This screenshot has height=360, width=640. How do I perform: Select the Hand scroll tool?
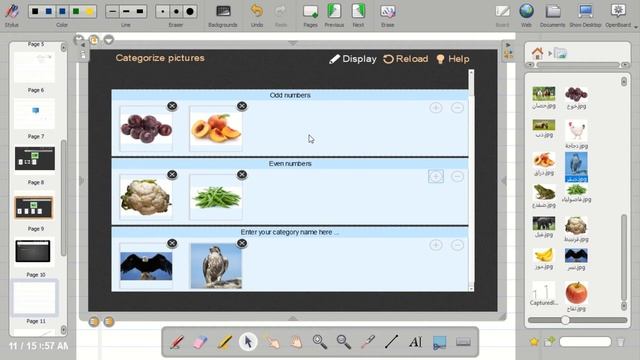(x=296, y=342)
